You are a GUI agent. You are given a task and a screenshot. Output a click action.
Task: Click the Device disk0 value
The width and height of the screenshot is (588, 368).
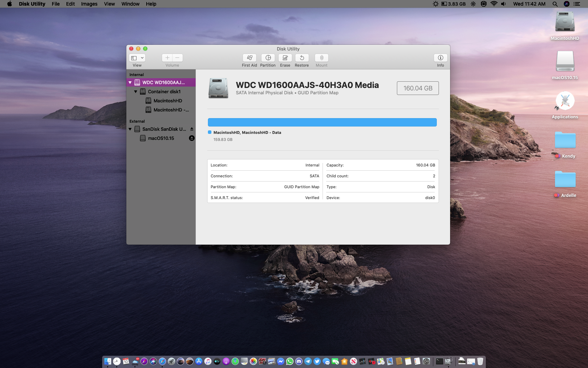[x=430, y=198]
